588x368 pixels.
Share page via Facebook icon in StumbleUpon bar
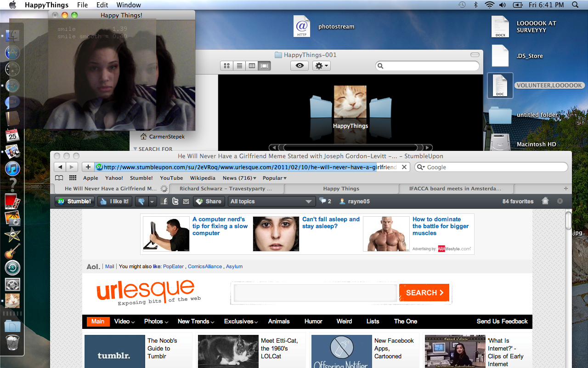[x=164, y=201]
